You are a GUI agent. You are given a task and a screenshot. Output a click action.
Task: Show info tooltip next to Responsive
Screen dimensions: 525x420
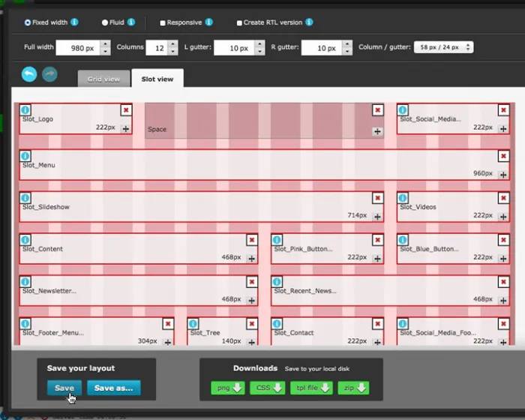(x=208, y=22)
